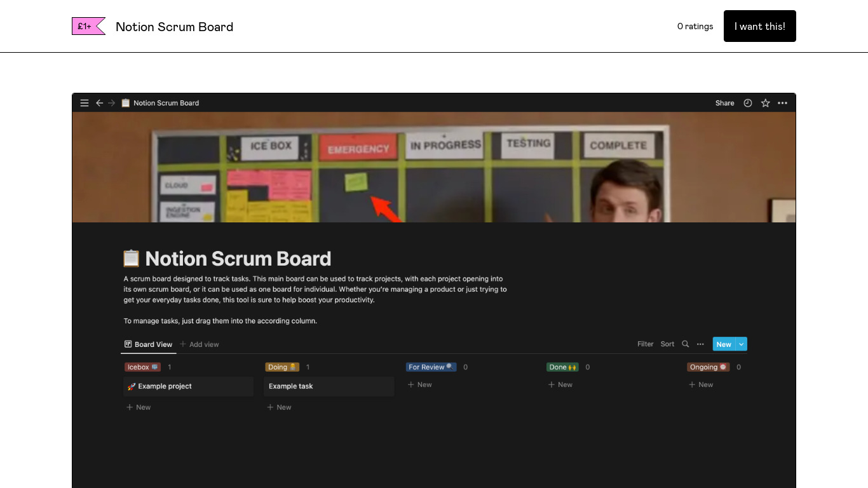868x488 pixels.
Task: Select the Done column label
Action: pos(562,367)
